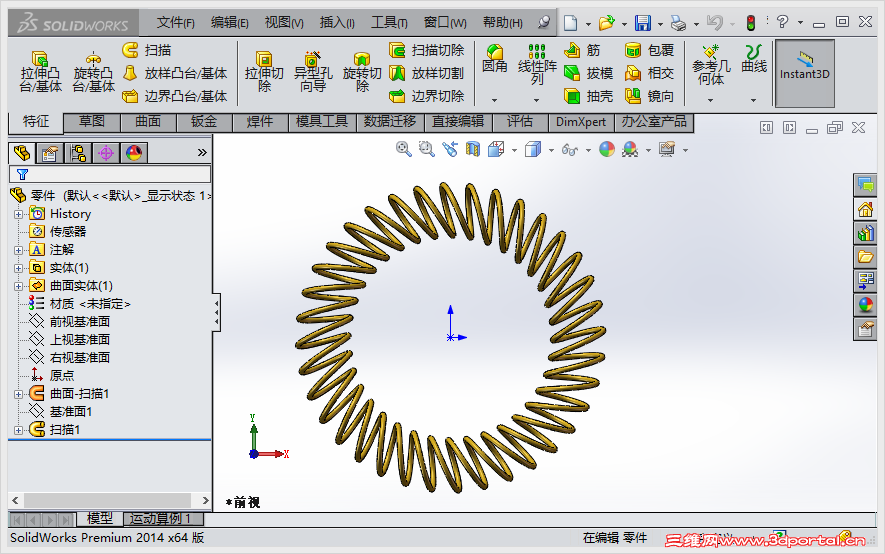Viewport: 885px width, 554px height.
Task: Click the 包覆 wrap tool
Action: point(649,50)
